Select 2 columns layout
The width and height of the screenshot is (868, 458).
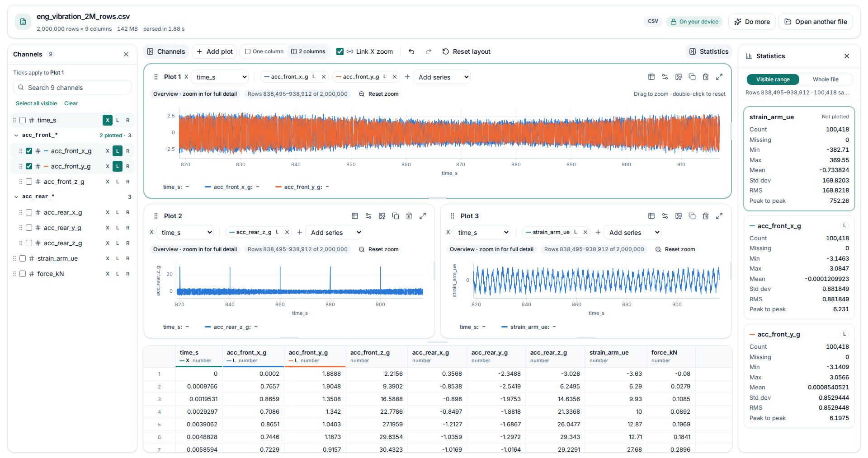[x=308, y=51]
